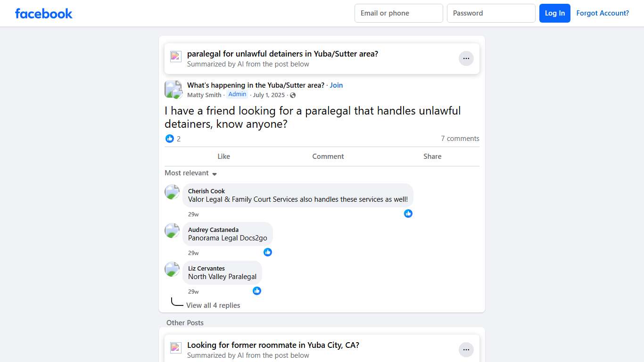
Task: Share the paralegal post
Action: click(x=432, y=156)
